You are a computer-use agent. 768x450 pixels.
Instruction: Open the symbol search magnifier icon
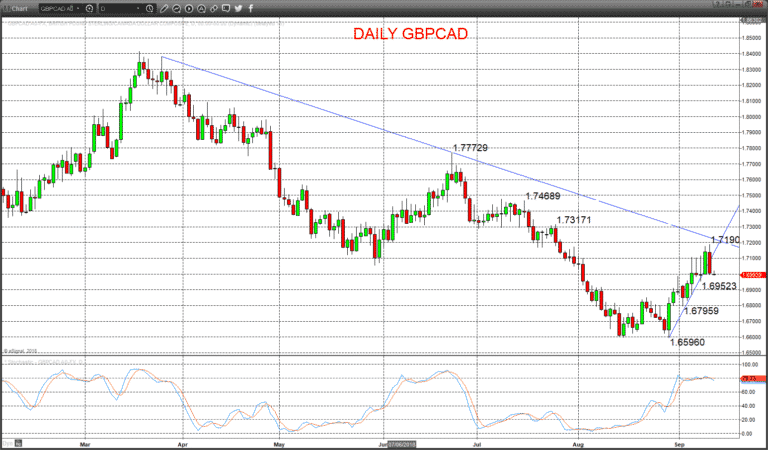89,8
